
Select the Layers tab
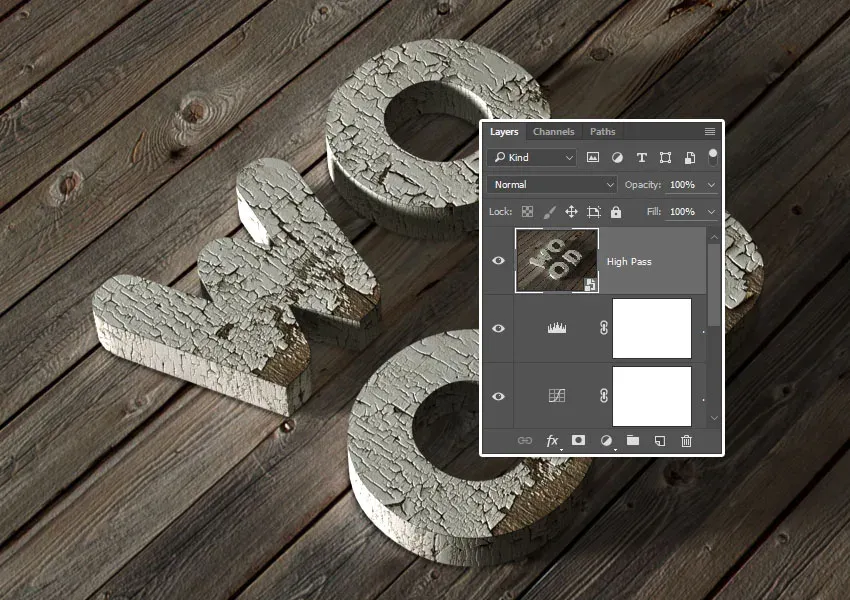point(504,132)
